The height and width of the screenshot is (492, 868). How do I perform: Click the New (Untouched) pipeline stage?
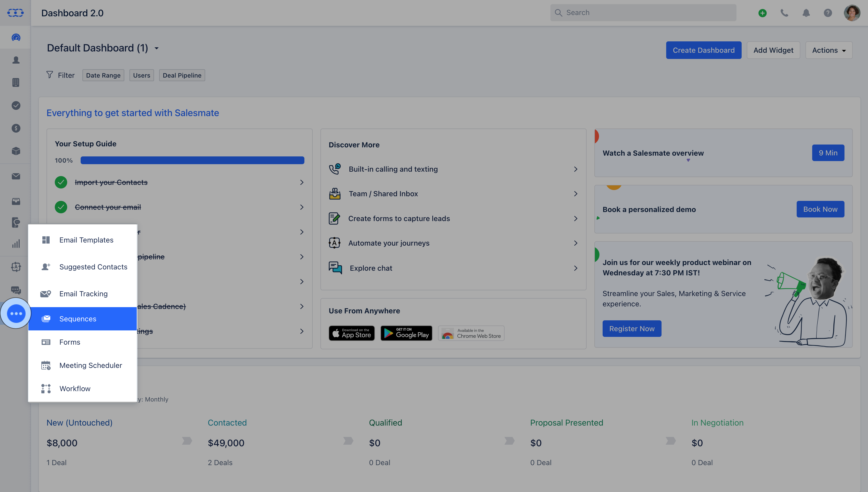pyautogui.click(x=79, y=422)
